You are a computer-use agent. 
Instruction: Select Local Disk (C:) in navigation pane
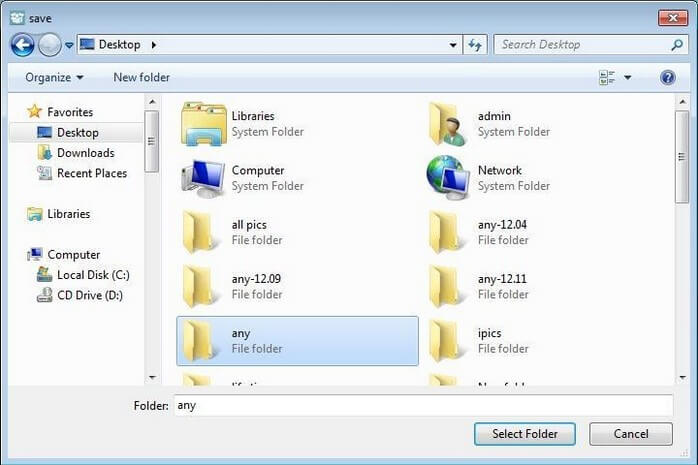click(93, 275)
